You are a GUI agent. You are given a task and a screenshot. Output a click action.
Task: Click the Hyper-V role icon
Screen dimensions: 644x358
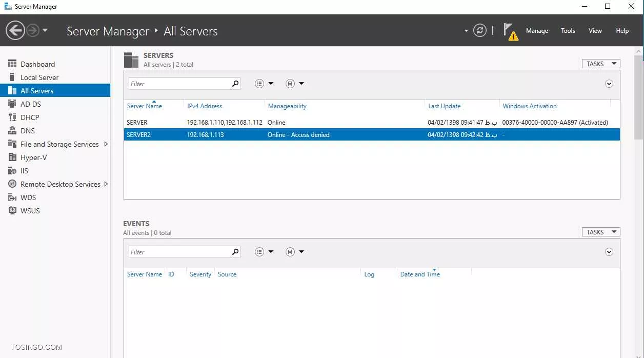[x=12, y=157]
